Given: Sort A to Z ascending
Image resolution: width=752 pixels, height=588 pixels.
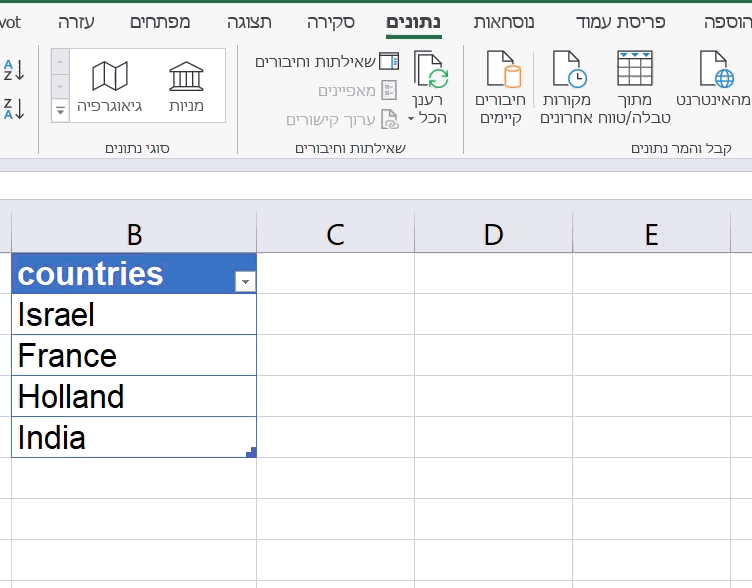Looking at the screenshot, I should [14, 70].
